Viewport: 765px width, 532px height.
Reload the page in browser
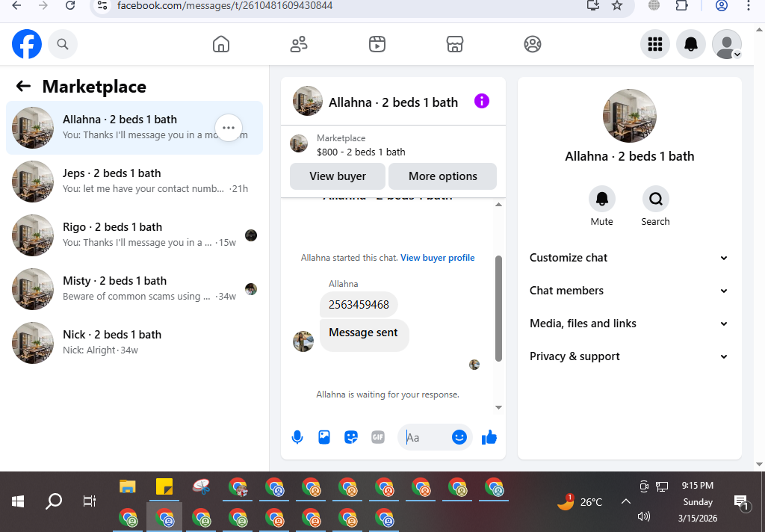tap(70, 5)
